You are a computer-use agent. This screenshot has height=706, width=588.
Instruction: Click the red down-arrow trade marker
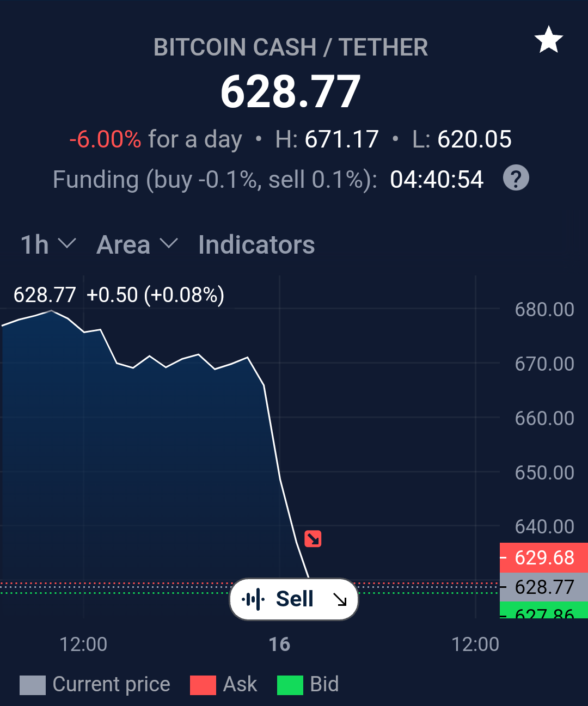(313, 539)
